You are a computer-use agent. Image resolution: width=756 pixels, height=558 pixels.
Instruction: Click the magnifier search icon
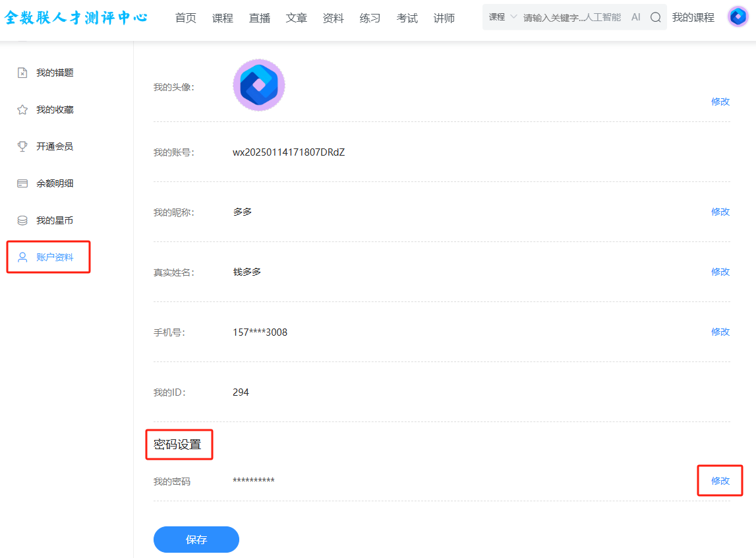[655, 18]
